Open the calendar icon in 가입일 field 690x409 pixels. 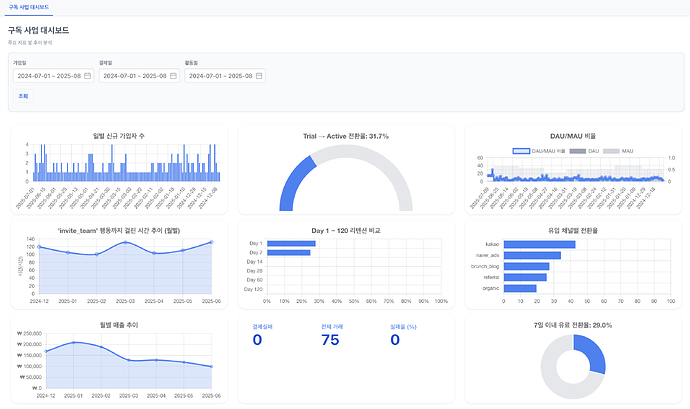click(88, 76)
